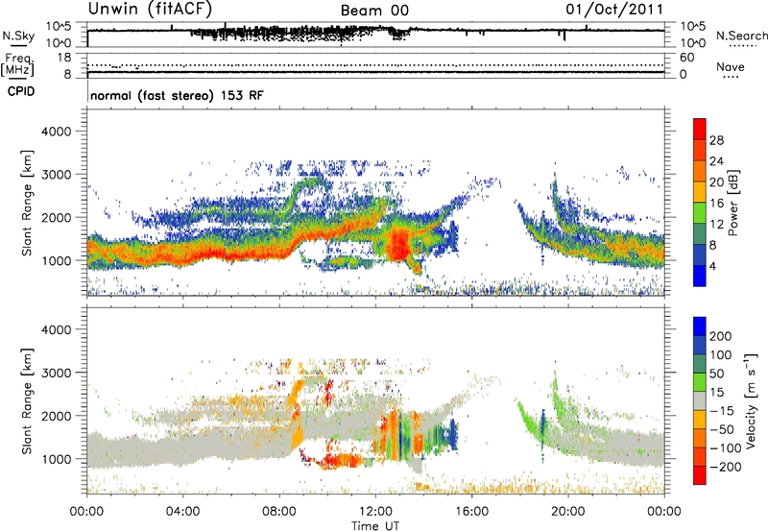Click the gray segment of the velocity color bar

[700, 400]
